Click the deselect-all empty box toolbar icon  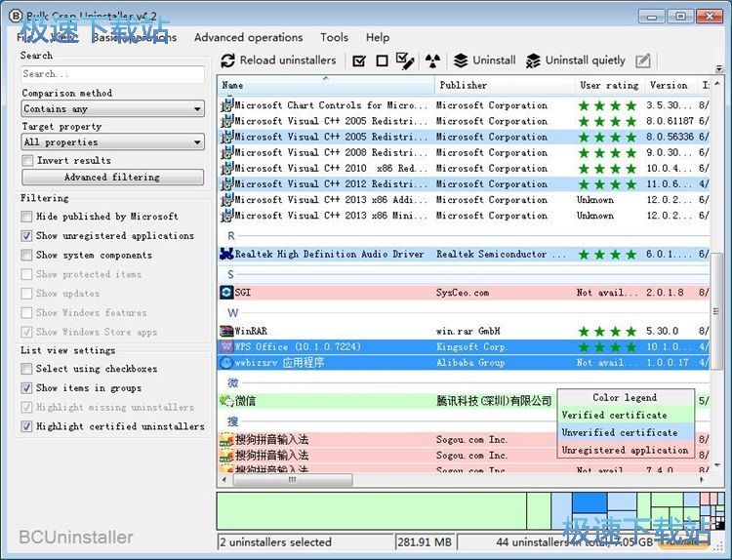coord(382,60)
